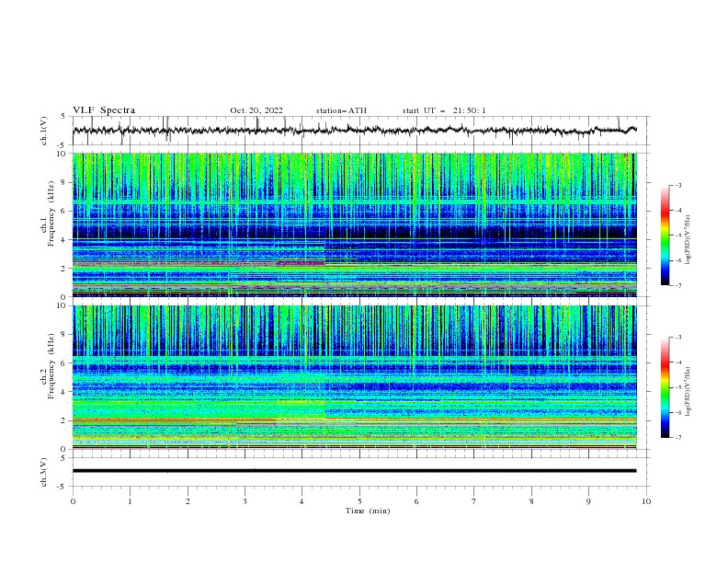Viewport: 728px width, 563px height.
Task: Click the ch.2 color bar scale
Action: [x=665, y=387]
